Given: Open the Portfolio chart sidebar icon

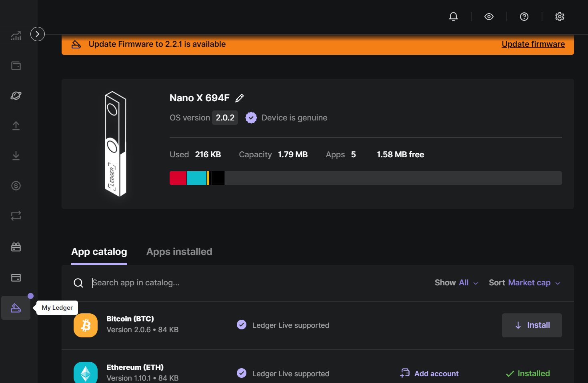Looking at the screenshot, I should [16, 36].
